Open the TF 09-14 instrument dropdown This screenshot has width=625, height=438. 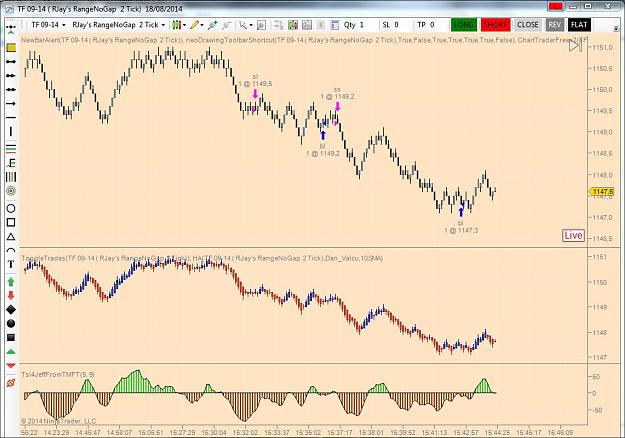[x=48, y=25]
